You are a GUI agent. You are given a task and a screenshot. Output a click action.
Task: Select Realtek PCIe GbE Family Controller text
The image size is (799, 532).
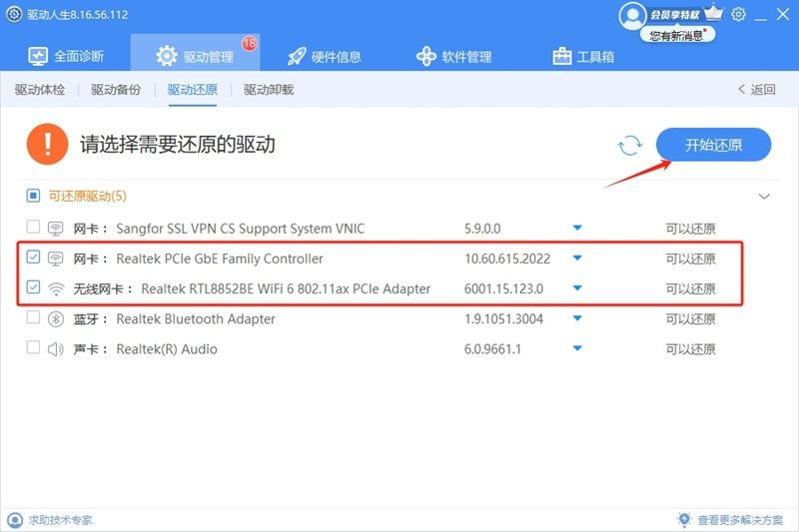[x=220, y=259]
